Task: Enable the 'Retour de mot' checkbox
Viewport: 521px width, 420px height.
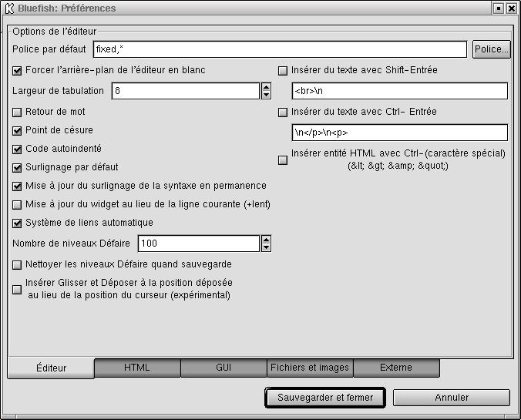Action: [18, 113]
